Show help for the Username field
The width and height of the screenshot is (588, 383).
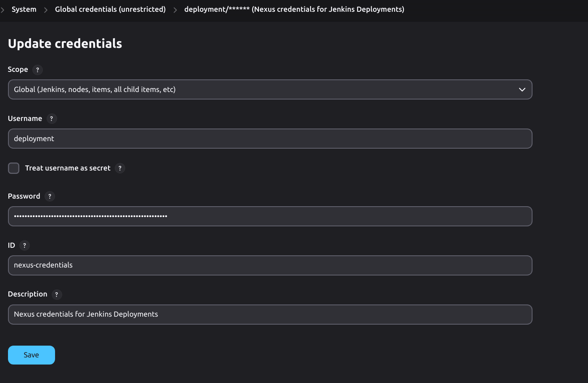51,119
